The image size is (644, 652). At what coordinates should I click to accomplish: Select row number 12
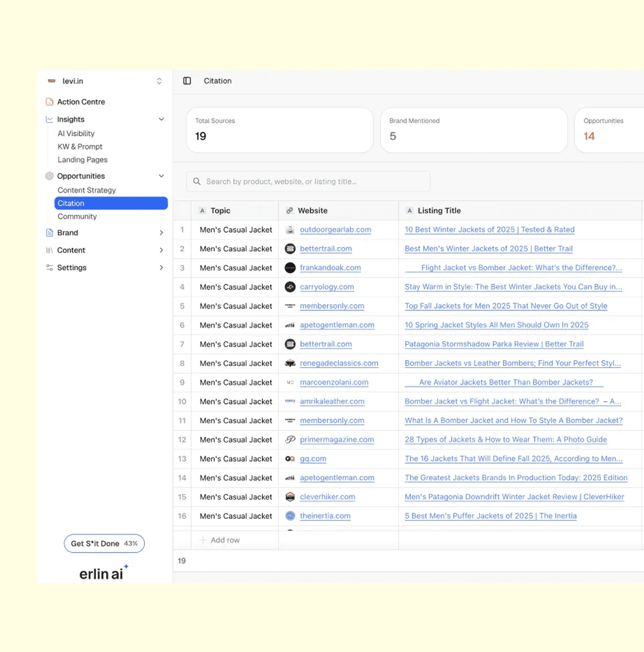coord(182,439)
